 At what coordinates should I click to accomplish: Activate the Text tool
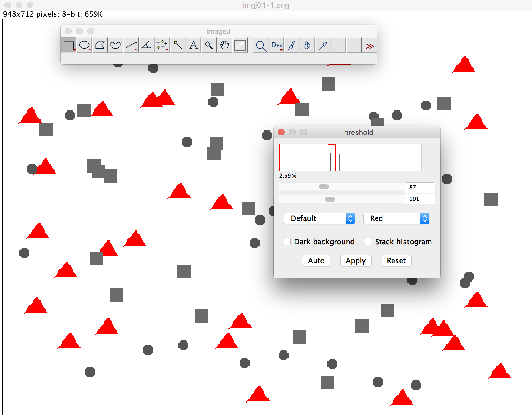pos(193,46)
